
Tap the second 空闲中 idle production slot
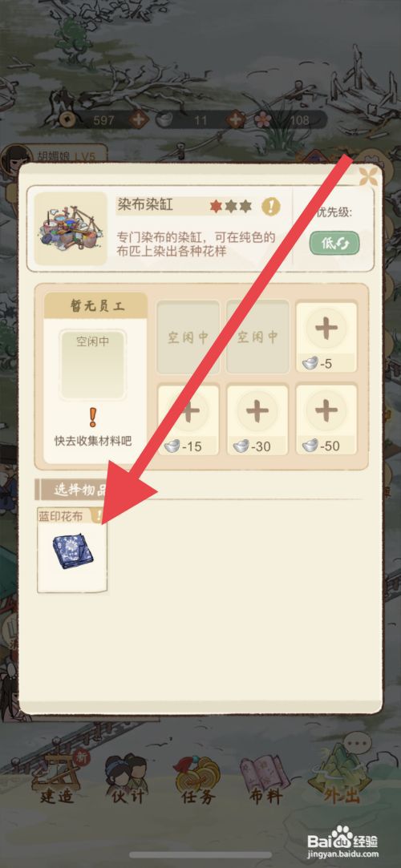(x=257, y=337)
